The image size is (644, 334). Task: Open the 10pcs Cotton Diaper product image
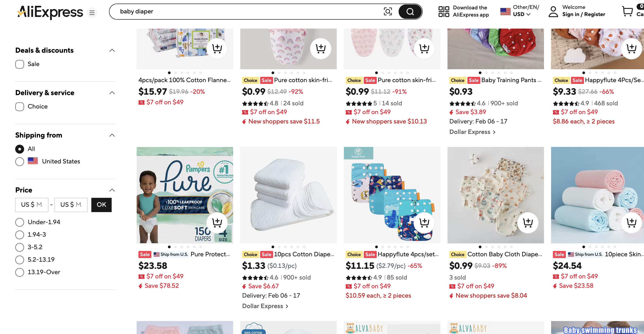point(288,195)
